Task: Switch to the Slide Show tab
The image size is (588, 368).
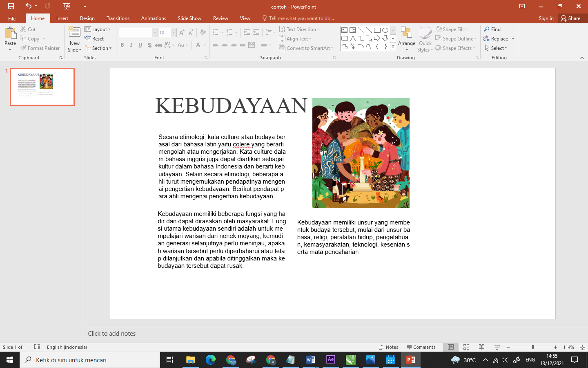Action: coord(189,18)
